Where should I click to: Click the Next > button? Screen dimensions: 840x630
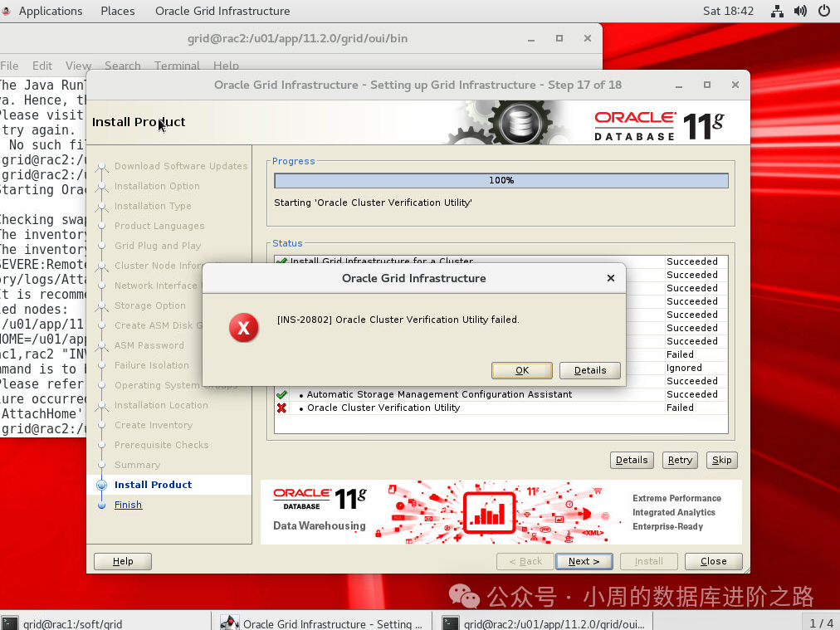click(x=584, y=561)
